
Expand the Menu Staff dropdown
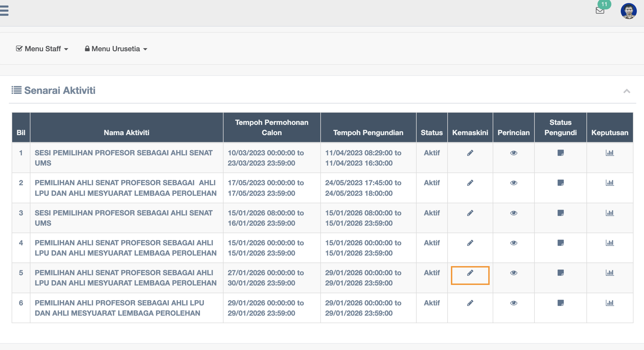coord(42,49)
